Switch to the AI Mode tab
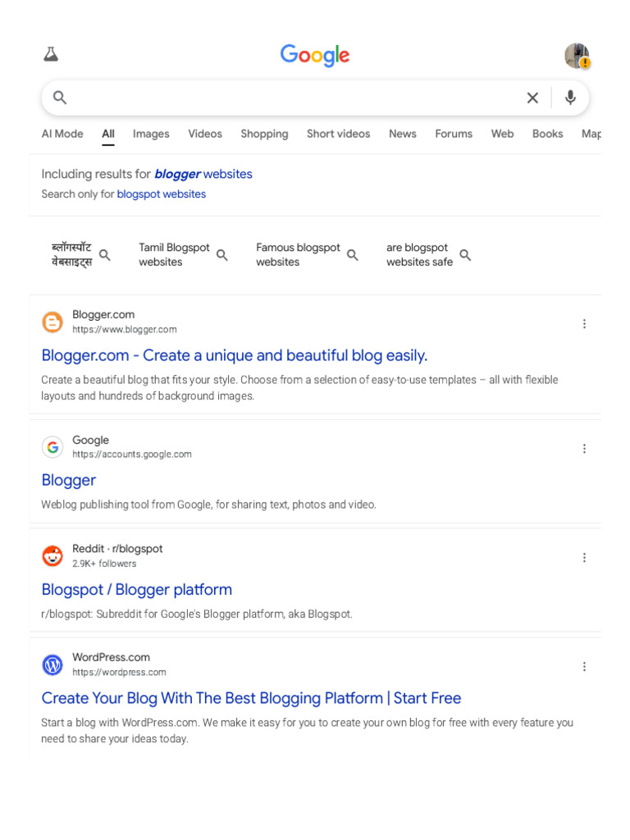Image resolution: width=630 pixels, height=840 pixels. 62,134
